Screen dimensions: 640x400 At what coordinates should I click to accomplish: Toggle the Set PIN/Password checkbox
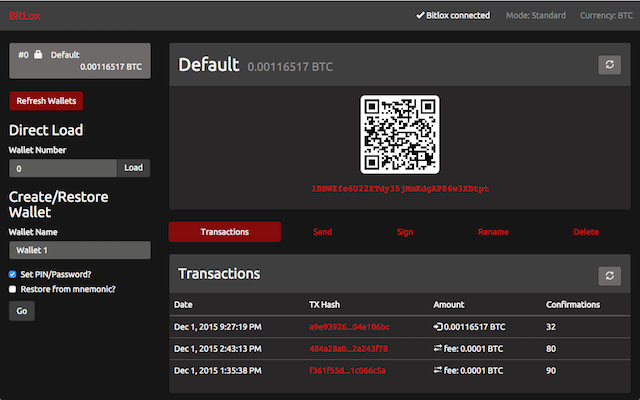pyautogui.click(x=13, y=274)
